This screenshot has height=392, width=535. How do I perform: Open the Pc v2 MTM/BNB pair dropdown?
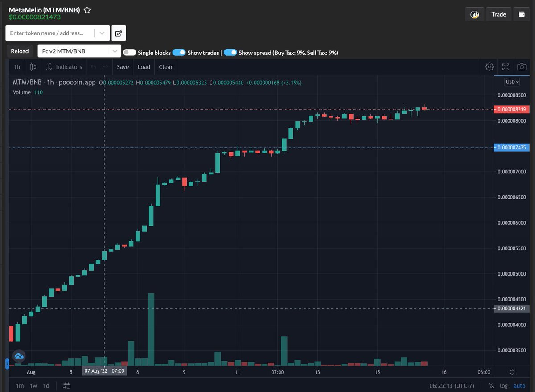(79, 51)
